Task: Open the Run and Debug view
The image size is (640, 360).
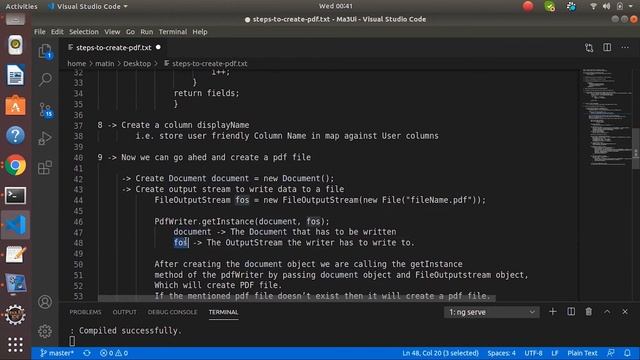Action: coord(45,138)
